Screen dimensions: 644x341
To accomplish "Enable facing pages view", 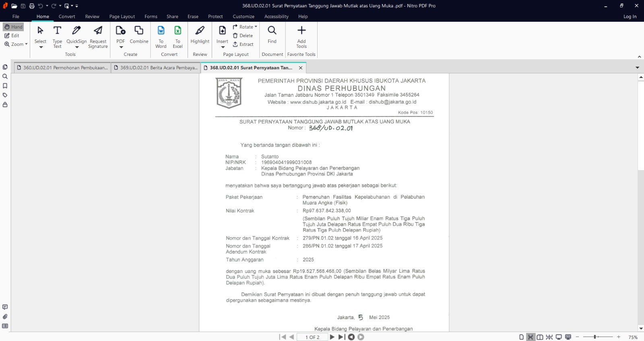I will 540,337.
